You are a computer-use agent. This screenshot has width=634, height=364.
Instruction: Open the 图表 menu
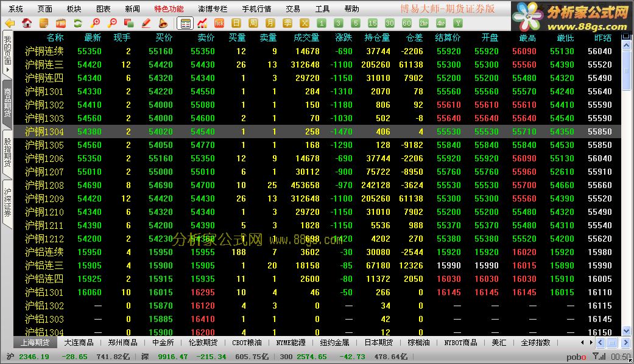coord(103,9)
